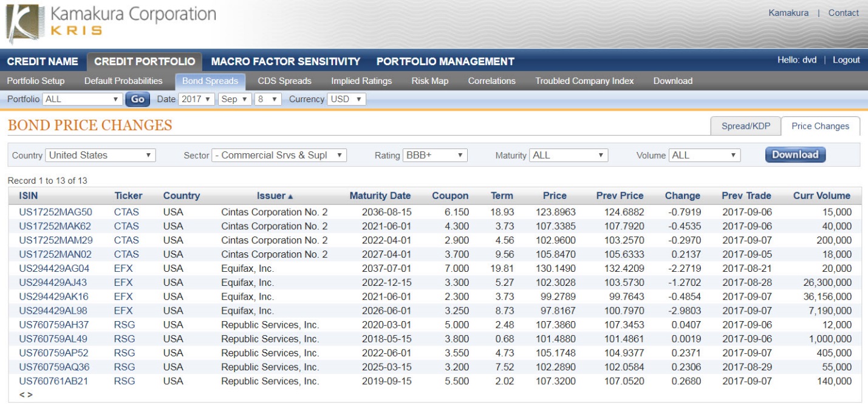Viewport: 868px width, 405px height.
Task: Open ISIN link US17252MAG50
Action: pyautogui.click(x=56, y=212)
